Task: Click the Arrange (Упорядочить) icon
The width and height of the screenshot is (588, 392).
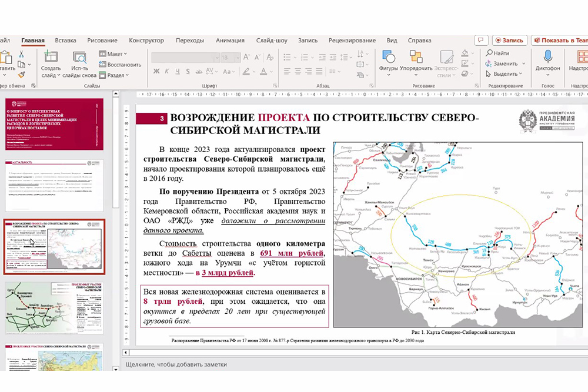Action: tap(416, 58)
